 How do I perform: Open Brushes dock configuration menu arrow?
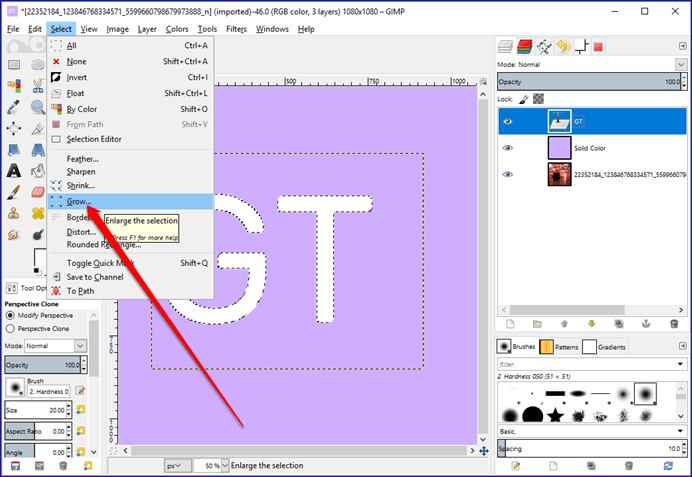point(682,346)
